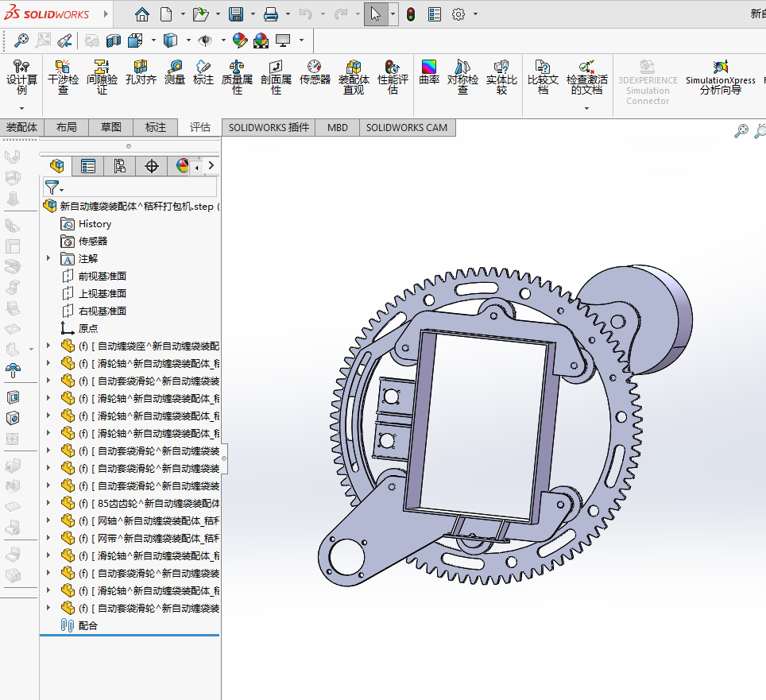This screenshot has width=766, height=700.
Task: Switch to the SOLIDWORKS CAM tab
Action: (x=406, y=127)
